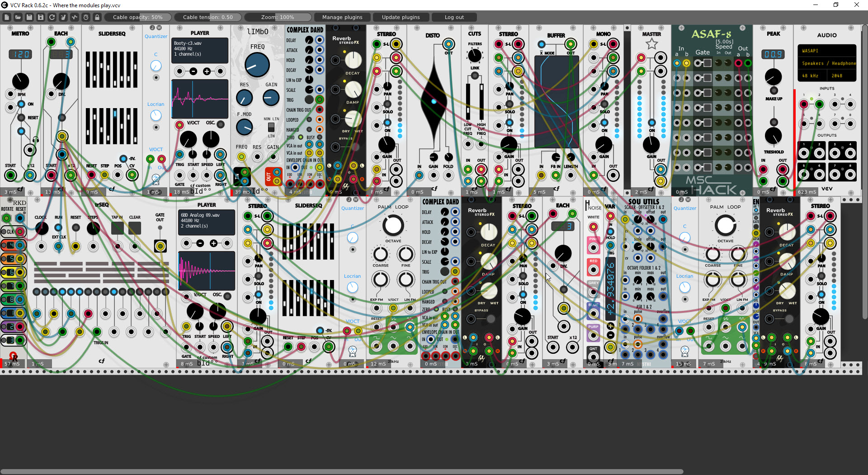Open the engine sample rate menu icon
The width and height of the screenshot is (868, 475).
pyautogui.click(x=86, y=17)
